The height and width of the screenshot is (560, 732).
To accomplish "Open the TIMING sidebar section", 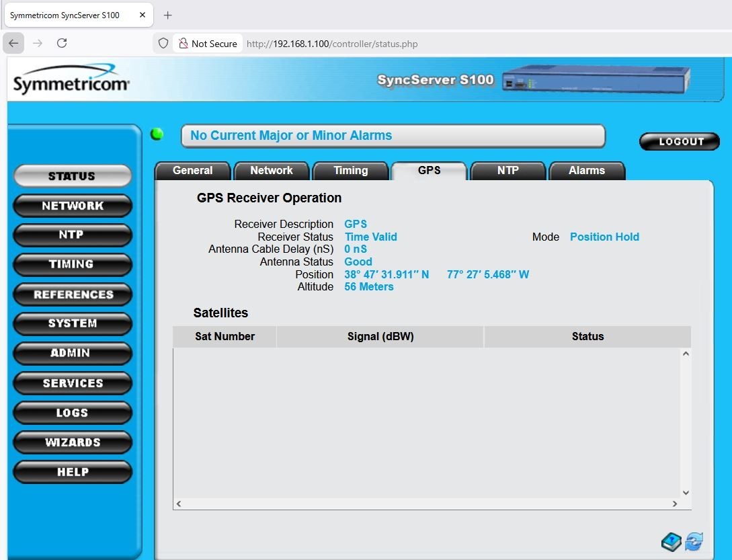I will (73, 264).
